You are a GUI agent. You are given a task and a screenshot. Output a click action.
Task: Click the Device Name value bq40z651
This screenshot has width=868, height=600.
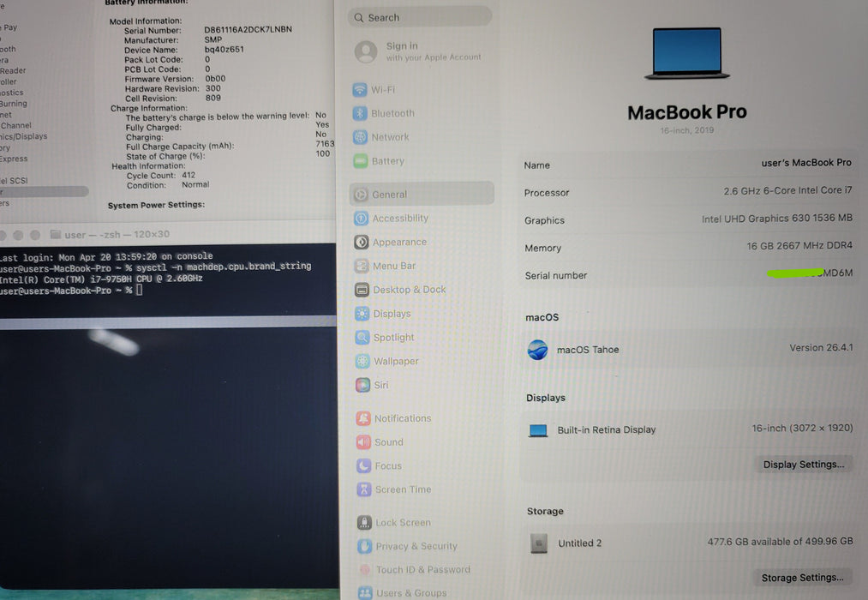(224, 49)
